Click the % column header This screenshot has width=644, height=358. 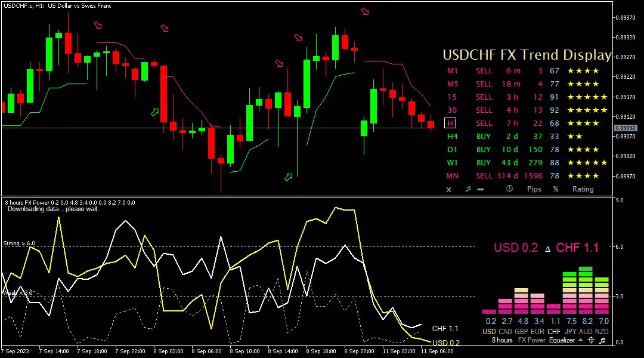click(556, 189)
